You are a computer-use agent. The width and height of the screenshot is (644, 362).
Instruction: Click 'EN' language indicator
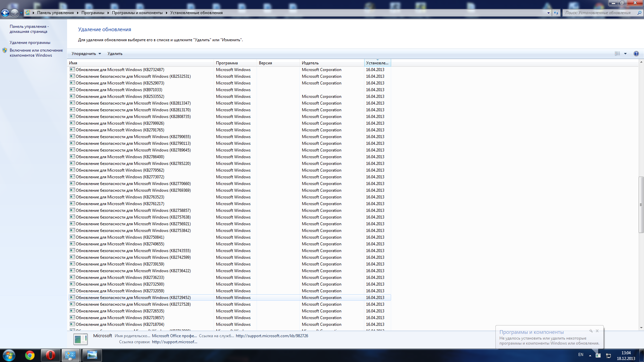pos(581,355)
